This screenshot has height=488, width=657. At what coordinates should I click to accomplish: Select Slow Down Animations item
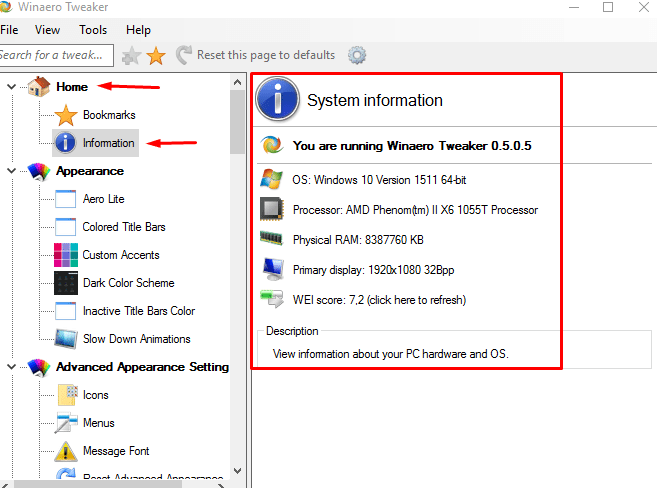137,339
